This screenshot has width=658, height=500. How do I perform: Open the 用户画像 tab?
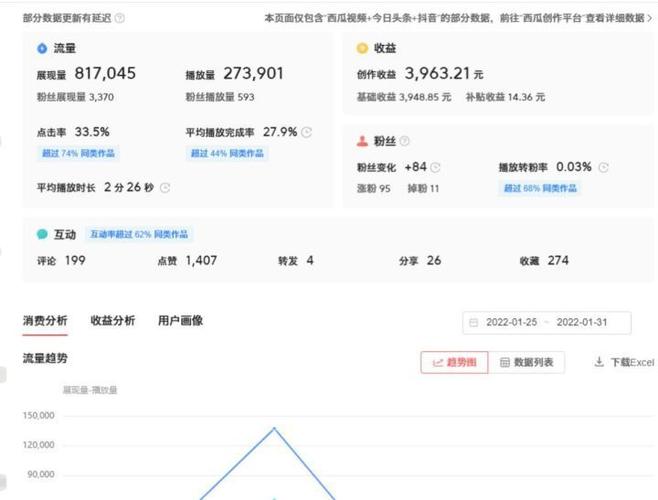180,321
